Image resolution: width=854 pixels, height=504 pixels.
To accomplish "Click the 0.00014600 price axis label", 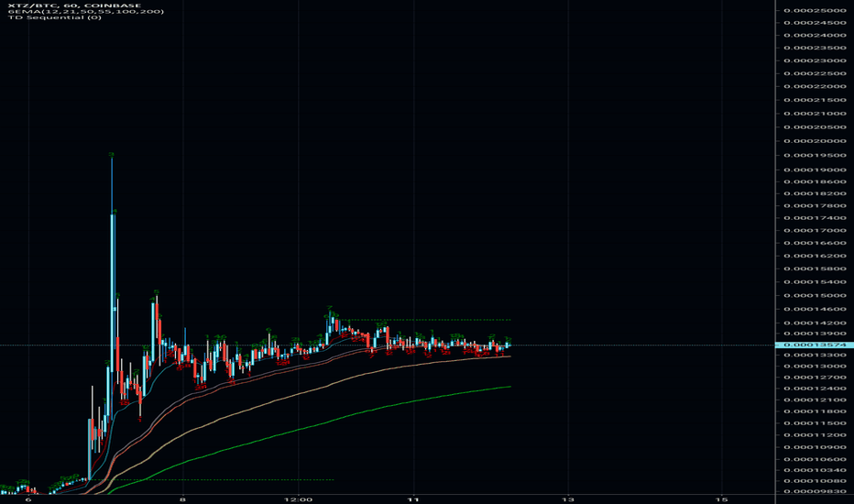I will 815,309.
